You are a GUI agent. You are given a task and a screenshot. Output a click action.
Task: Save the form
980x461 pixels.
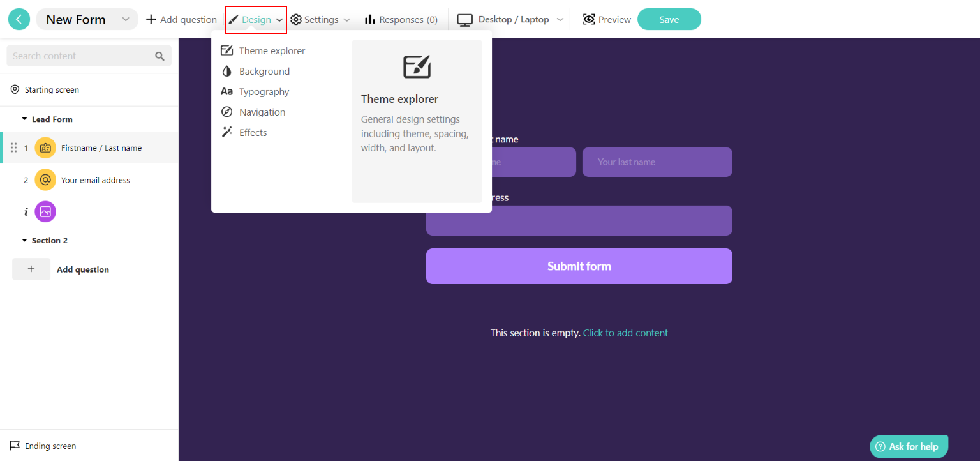[669, 19]
